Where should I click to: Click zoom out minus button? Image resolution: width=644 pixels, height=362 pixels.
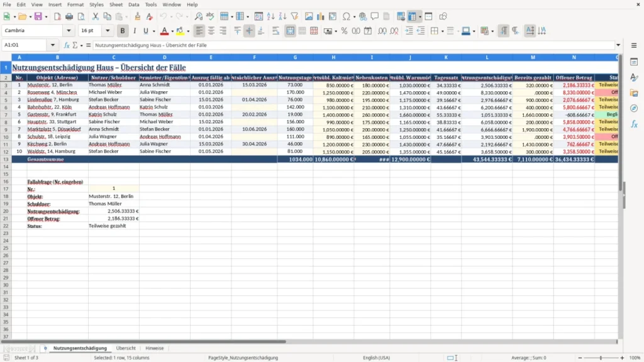click(580, 358)
